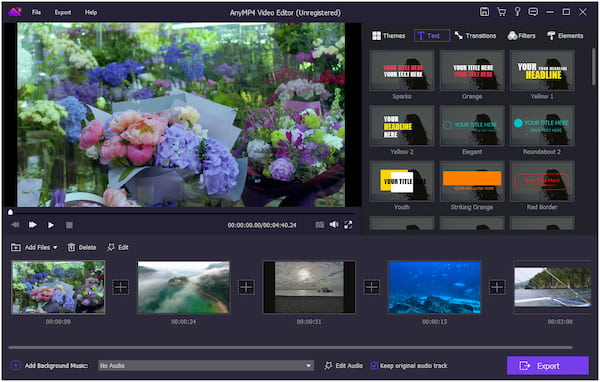Apply the Yellow 1 text template
This screenshot has width=600, height=382.
(542, 70)
